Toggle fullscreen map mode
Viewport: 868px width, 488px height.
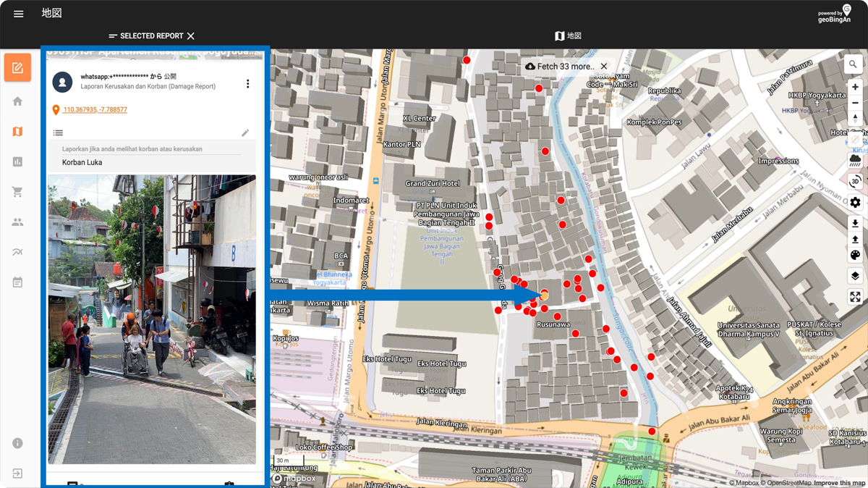[854, 297]
